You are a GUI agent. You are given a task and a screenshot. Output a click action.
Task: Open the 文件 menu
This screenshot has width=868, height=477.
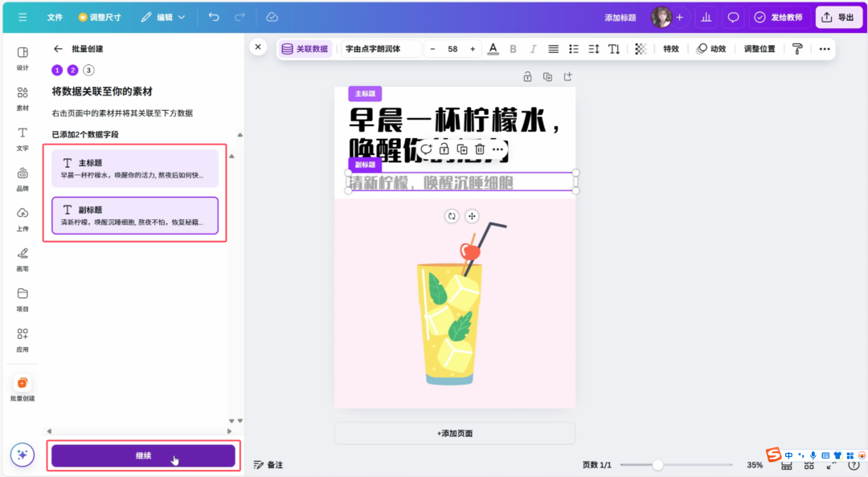coord(55,17)
